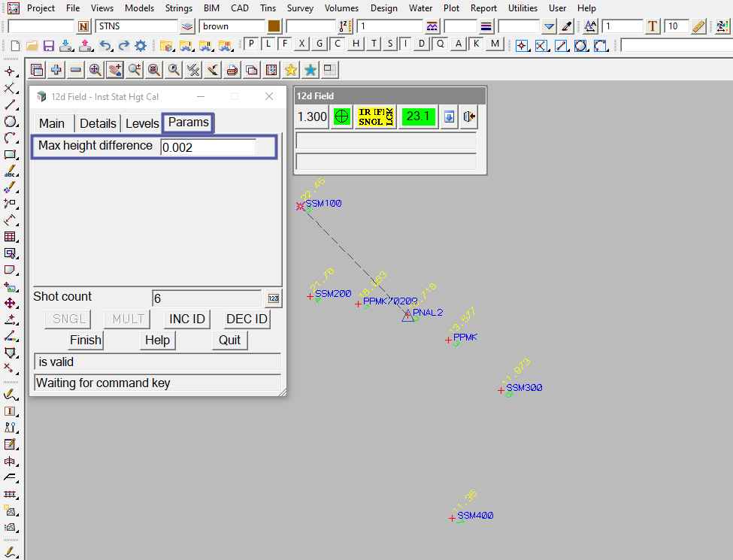Viewport: 733px width, 560px height.
Task: Click the ruler measure icon
Action: pyautogui.click(x=698, y=26)
